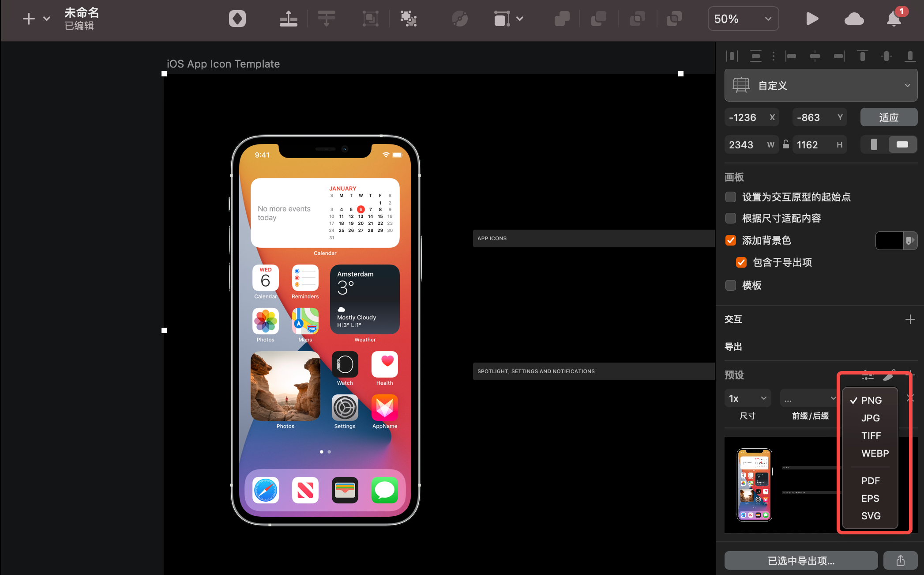
Task: Open the 1x size dropdown
Action: coord(747,398)
